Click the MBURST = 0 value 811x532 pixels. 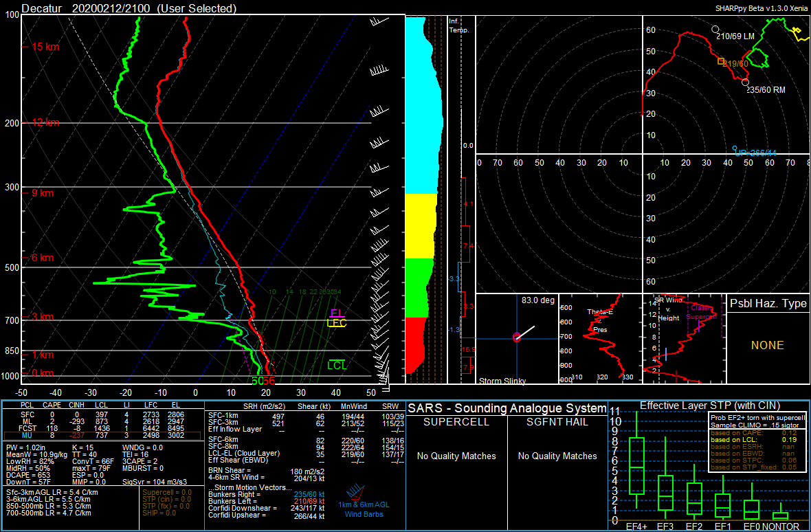pos(144,468)
